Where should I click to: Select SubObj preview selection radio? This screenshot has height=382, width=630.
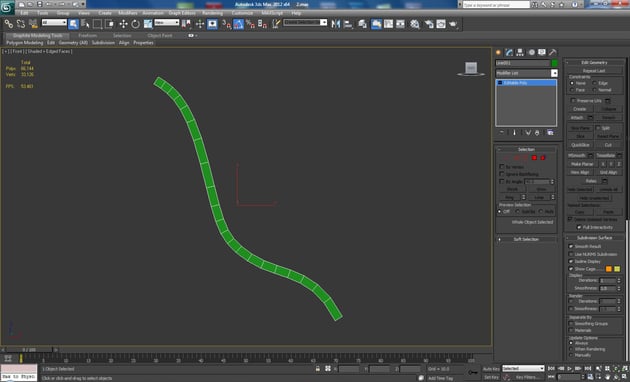point(518,211)
